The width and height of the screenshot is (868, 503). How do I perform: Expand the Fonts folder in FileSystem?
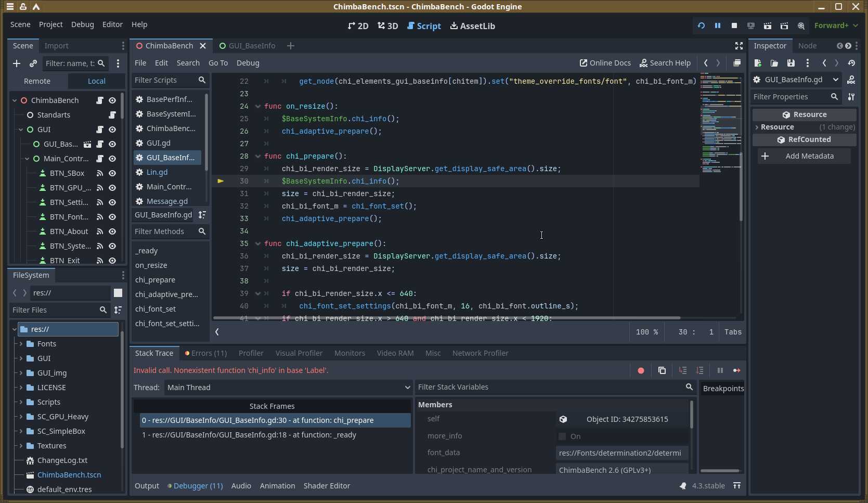21,344
